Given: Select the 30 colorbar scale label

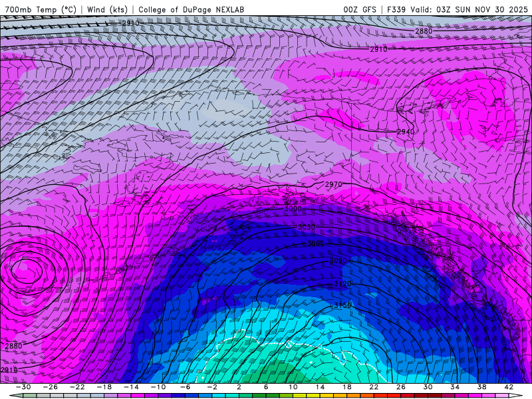Looking at the screenshot, I should [428, 387].
